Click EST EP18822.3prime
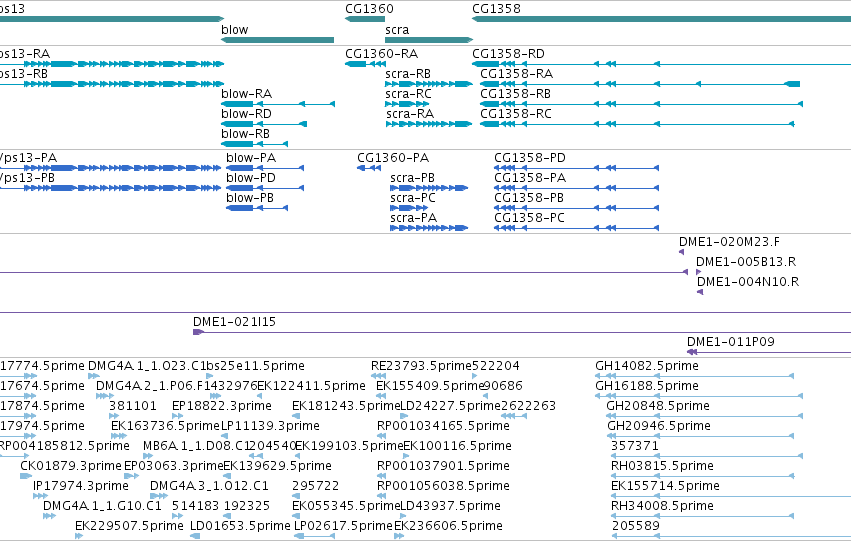851x541 pixels. (177, 416)
